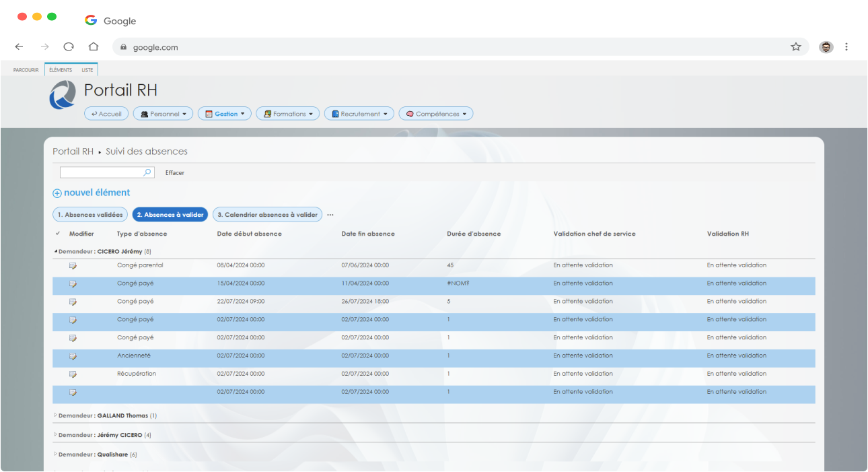Edit the Ancienneté row
Viewport: 868px width, 472px height.
pos(73,356)
